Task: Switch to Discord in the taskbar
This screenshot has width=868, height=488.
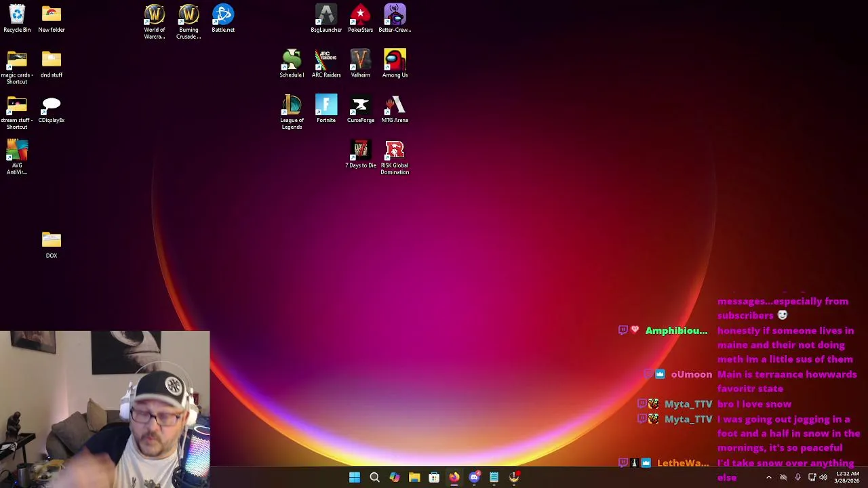Action: [x=474, y=478]
